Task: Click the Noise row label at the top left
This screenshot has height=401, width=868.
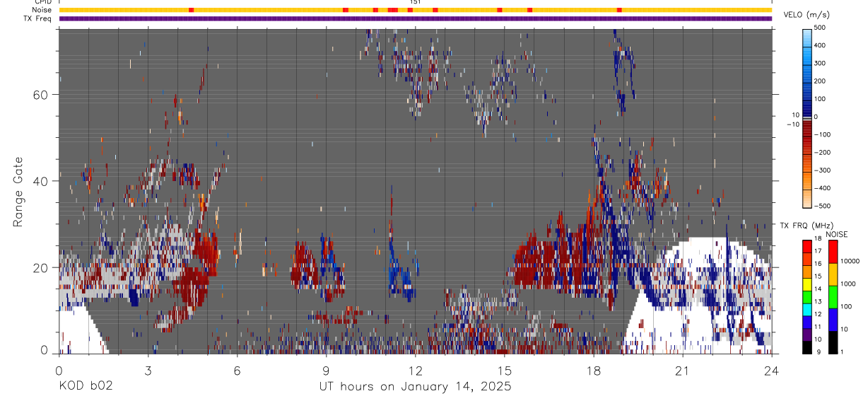Action: coord(42,10)
